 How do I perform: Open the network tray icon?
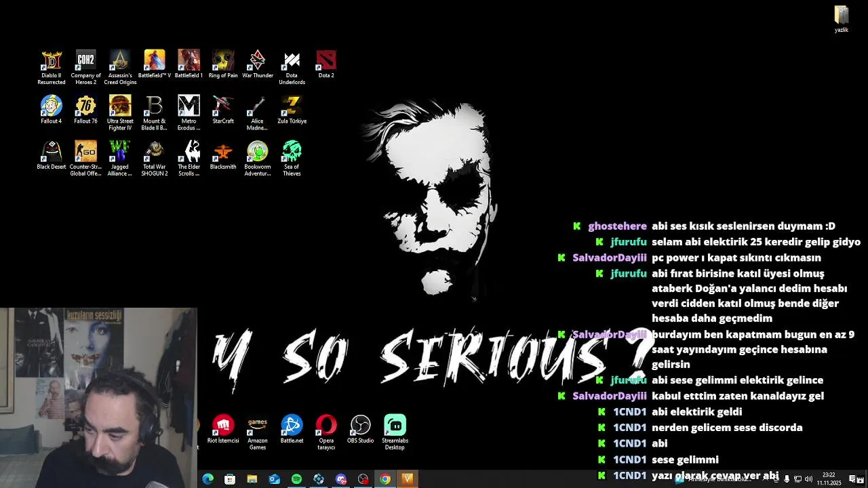point(797,479)
